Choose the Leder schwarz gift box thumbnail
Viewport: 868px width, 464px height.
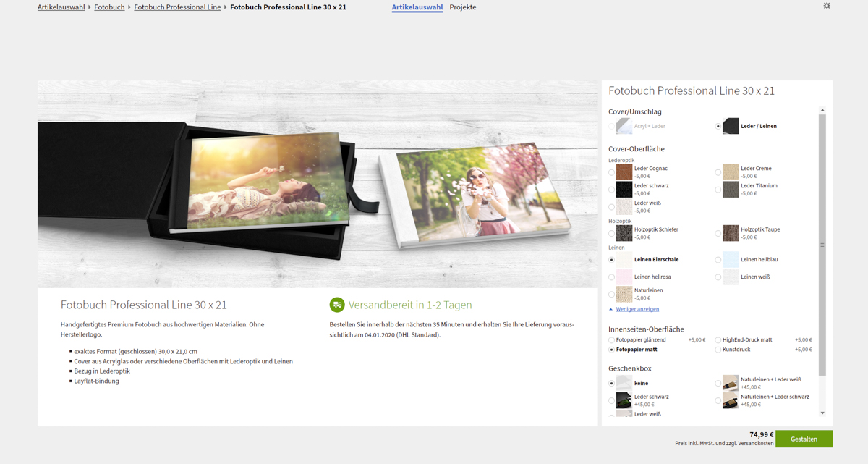click(624, 400)
